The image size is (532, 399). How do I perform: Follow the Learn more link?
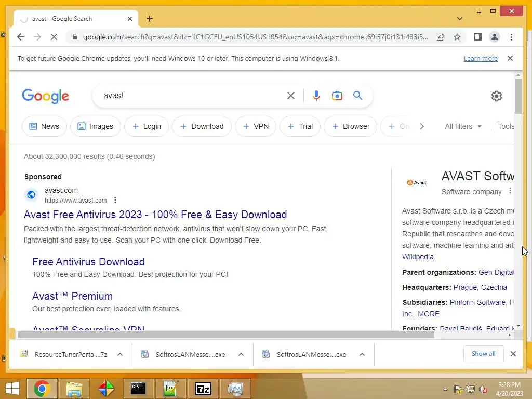pyautogui.click(x=481, y=58)
